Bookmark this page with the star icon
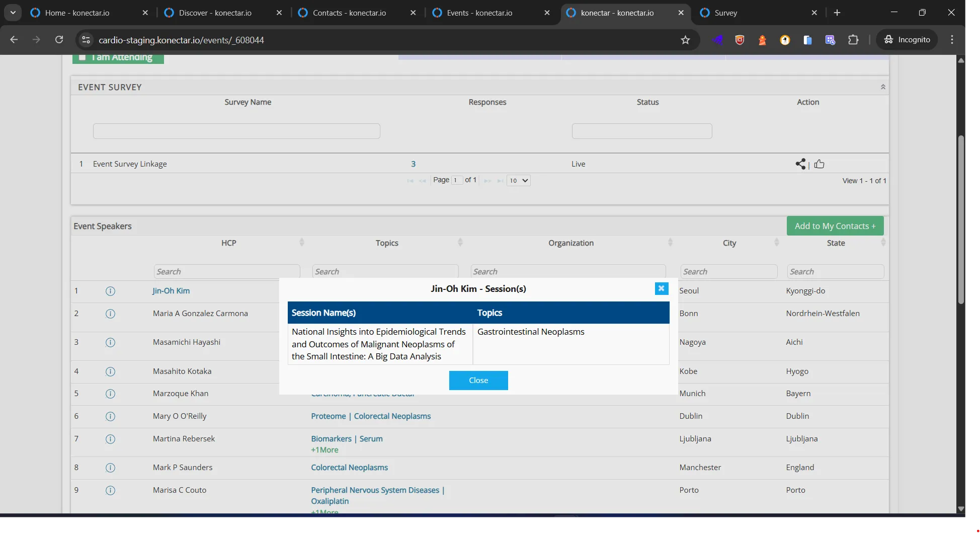The image size is (980, 533). pyautogui.click(x=685, y=40)
